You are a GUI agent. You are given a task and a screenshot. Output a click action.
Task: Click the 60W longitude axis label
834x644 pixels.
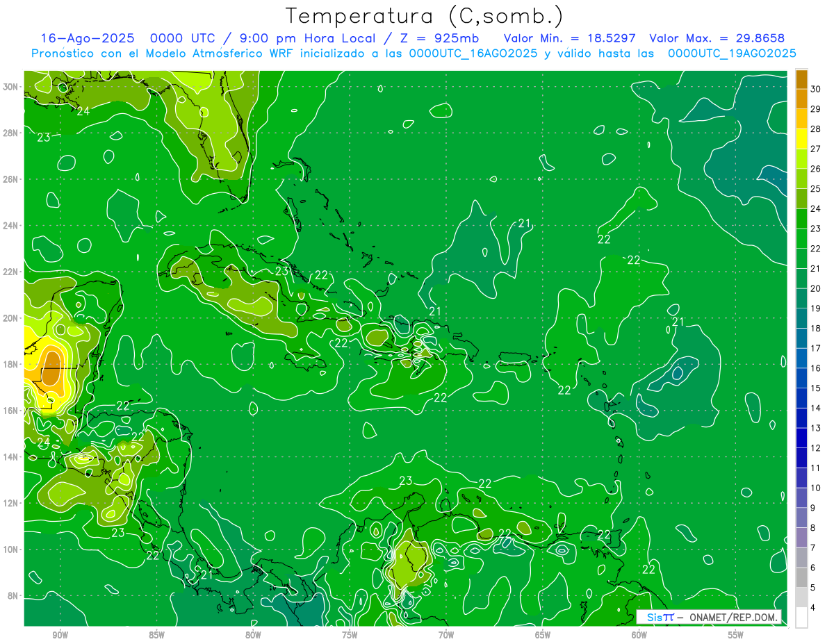click(x=639, y=635)
